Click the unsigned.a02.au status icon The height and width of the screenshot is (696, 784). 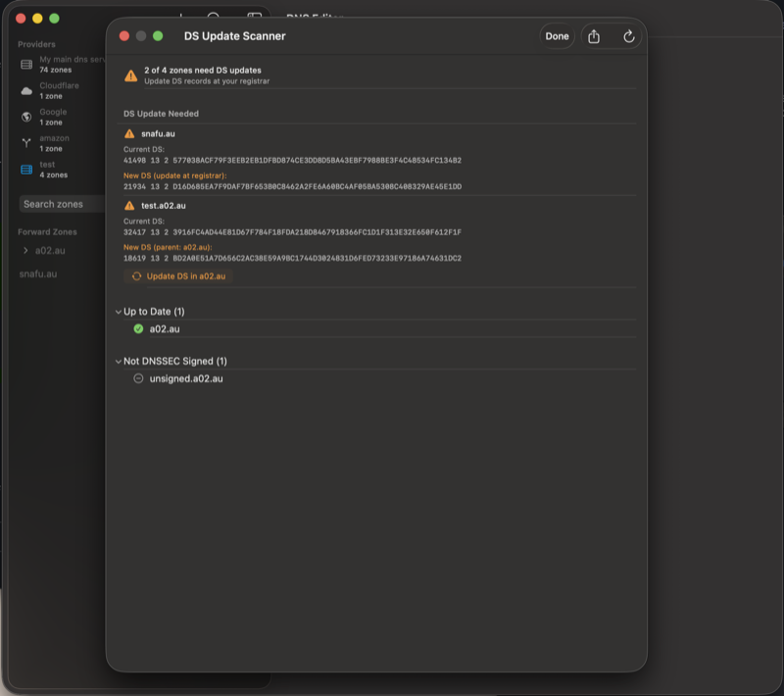[138, 378]
